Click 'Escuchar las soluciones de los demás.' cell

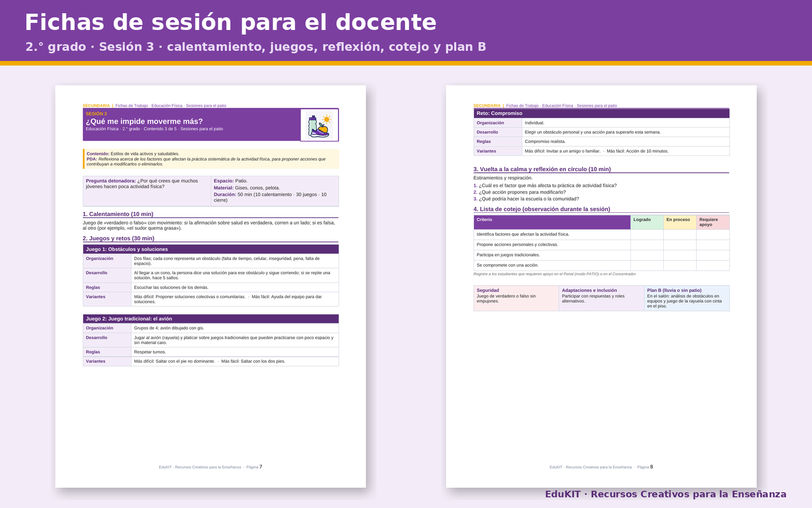235,288
